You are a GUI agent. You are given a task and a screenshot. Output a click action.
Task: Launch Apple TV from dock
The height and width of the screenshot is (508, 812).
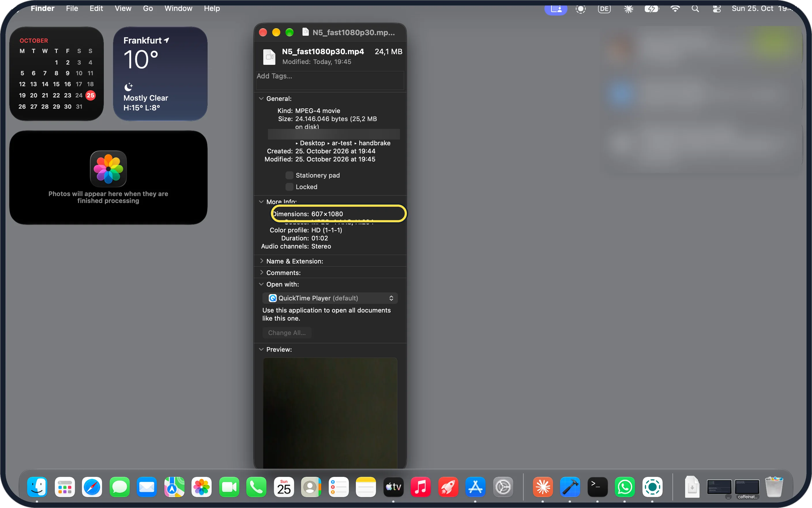click(393, 487)
